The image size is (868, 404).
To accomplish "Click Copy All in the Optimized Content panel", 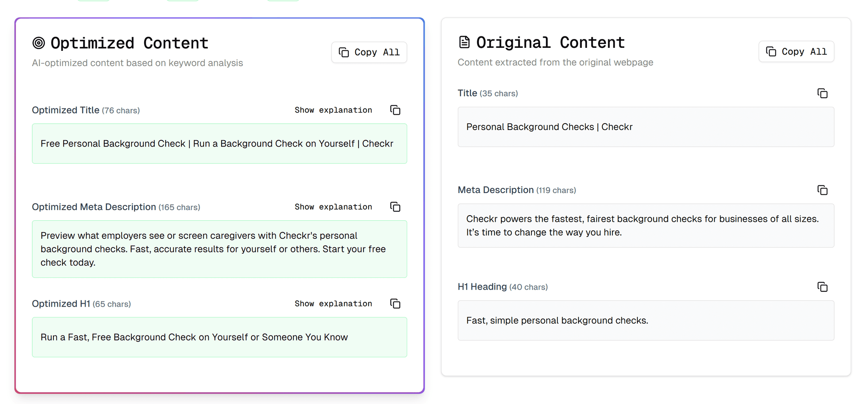I will 369,52.
